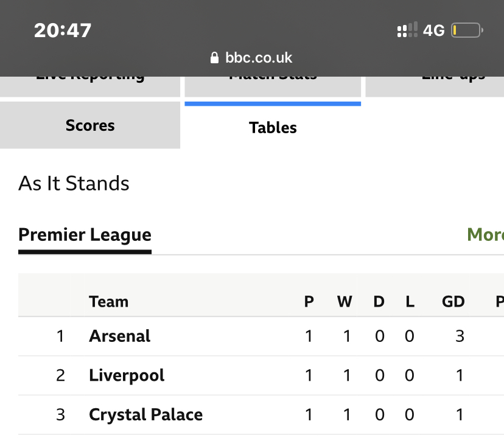The image size is (504, 438).
Task: Tap the Team column header
Action: pyautogui.click(x=108, y=302)
